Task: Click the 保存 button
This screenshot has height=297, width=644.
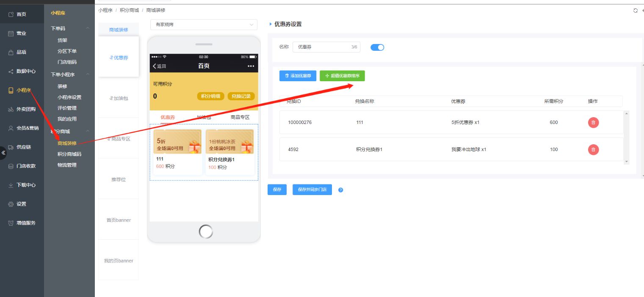Action: [x=277, y=190]
